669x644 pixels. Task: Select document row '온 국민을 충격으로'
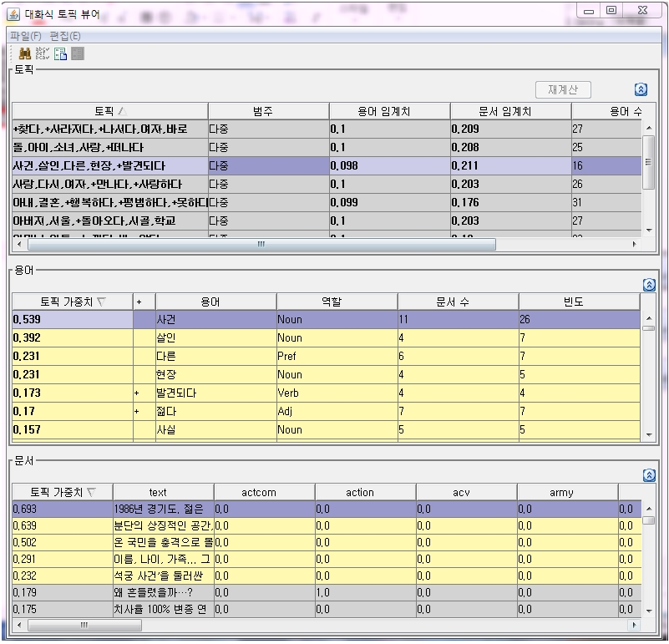(327, 542)
